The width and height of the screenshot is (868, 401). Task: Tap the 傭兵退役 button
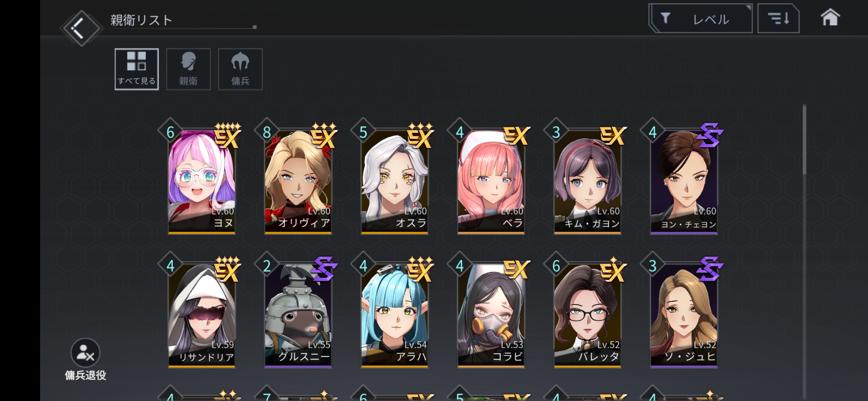pyautogui.click(x=85, y=359)
